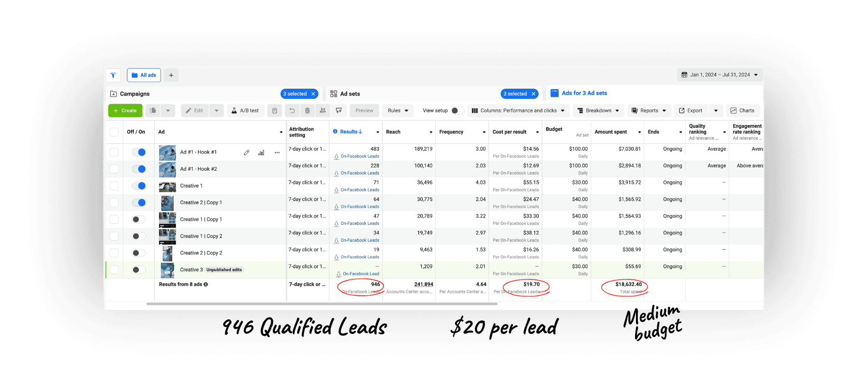
Task: Open Columns: Performance and clicks dropdown
Action: tap(518, 111)
